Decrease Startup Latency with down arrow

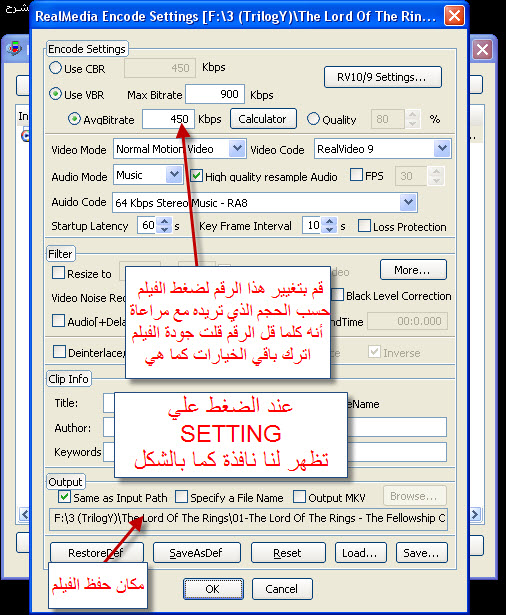[x=165, y=230]
